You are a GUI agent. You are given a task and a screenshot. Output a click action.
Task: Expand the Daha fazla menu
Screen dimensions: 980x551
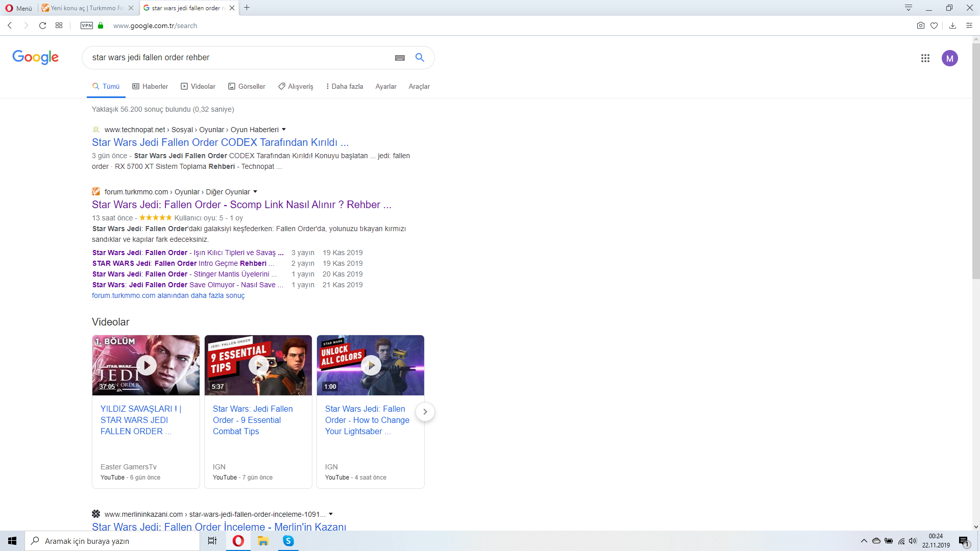(345, 87)
